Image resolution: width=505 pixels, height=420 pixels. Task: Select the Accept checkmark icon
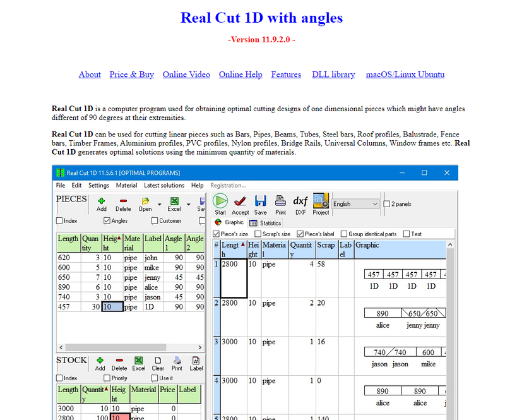coord(240,200)
